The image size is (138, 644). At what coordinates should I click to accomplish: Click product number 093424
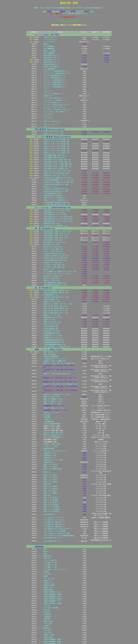[36, 37]
